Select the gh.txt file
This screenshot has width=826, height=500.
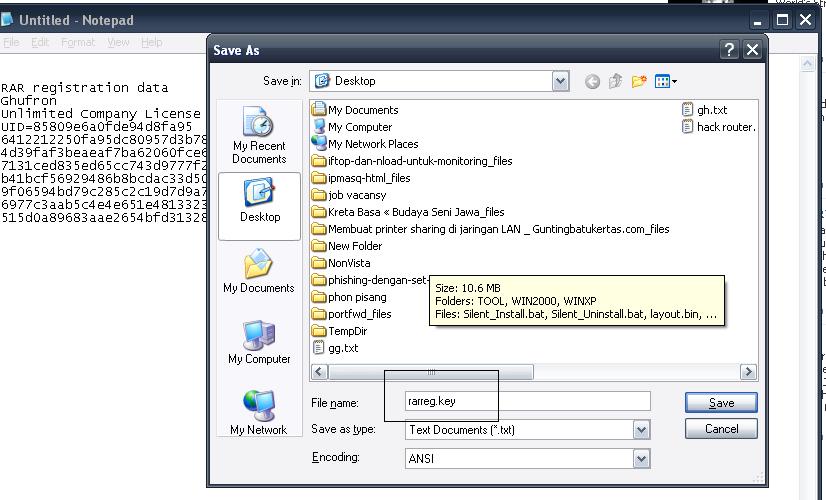click(704, 110)
